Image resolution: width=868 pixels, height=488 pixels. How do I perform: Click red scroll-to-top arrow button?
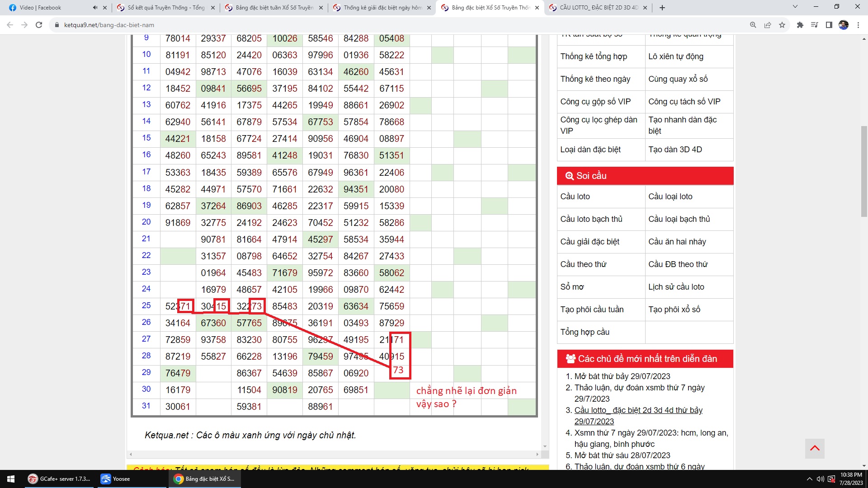[x=815, y=448]
